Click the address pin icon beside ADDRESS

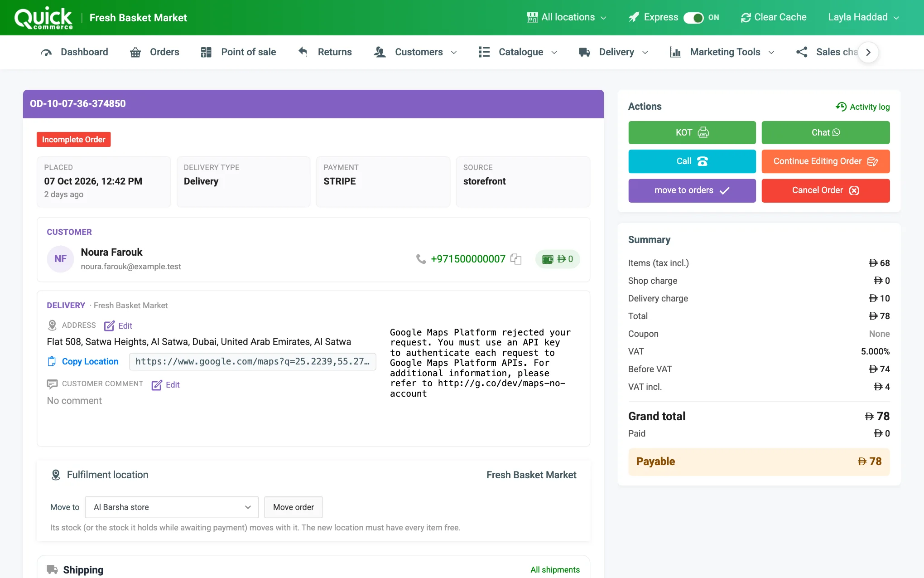click(52, 325)
